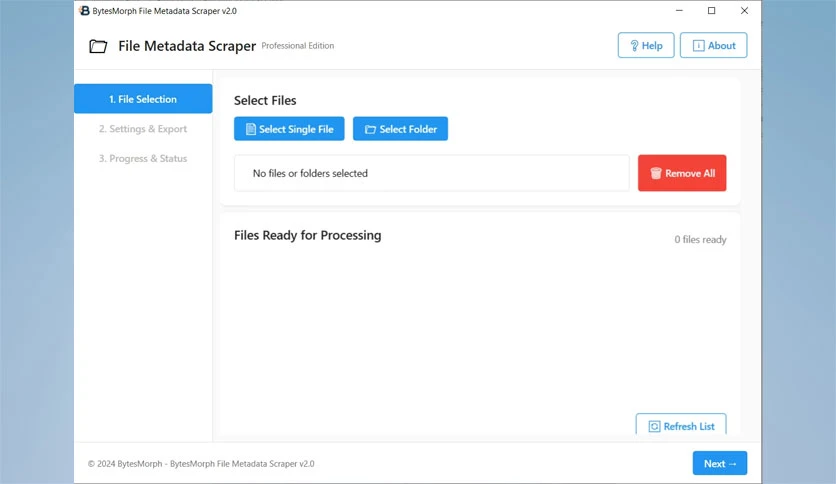The height and width of the screenshot is (484, 836).
Task: Click the '0 files ready' counter text
Action: coord(700,240)
